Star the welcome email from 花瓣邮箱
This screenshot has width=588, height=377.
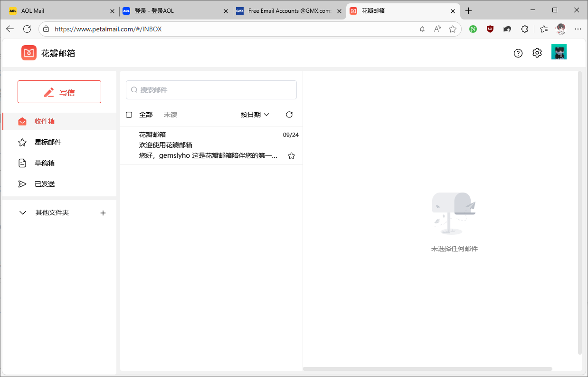(x=292, y=156)
